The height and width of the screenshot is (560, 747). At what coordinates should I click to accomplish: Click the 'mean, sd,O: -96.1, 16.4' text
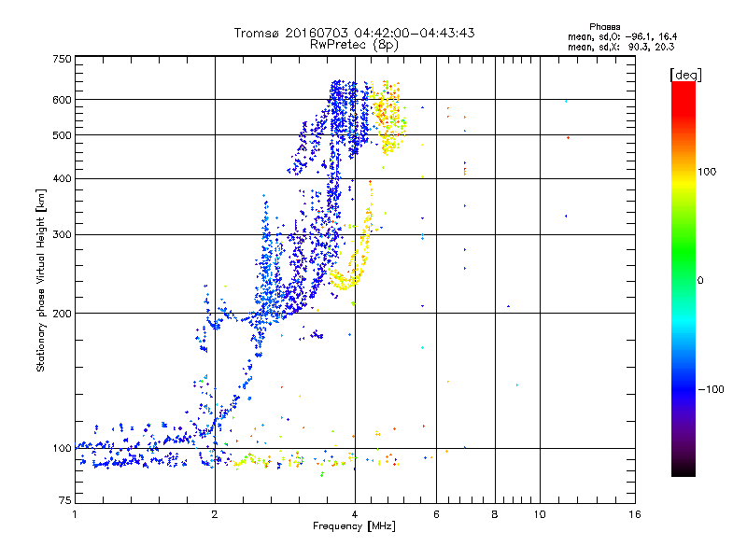pos(622,36)
